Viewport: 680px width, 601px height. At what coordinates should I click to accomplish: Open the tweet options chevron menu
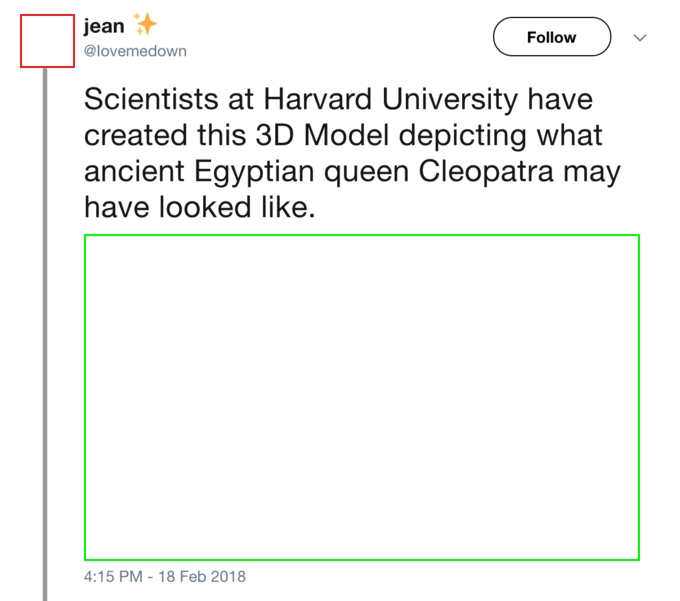(x=640, y=38)
